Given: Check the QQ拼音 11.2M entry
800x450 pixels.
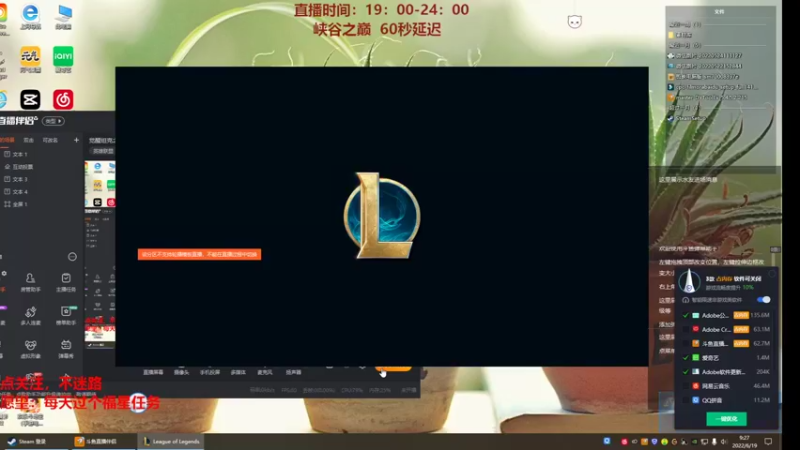Looking at the screenshot, I should pyautogui.click(x=686, y=400).
